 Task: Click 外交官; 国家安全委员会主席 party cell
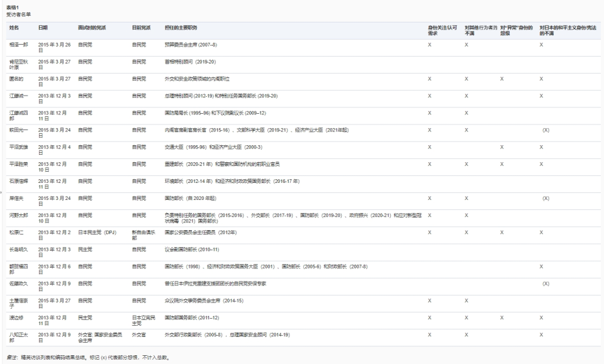pos(100,338)
